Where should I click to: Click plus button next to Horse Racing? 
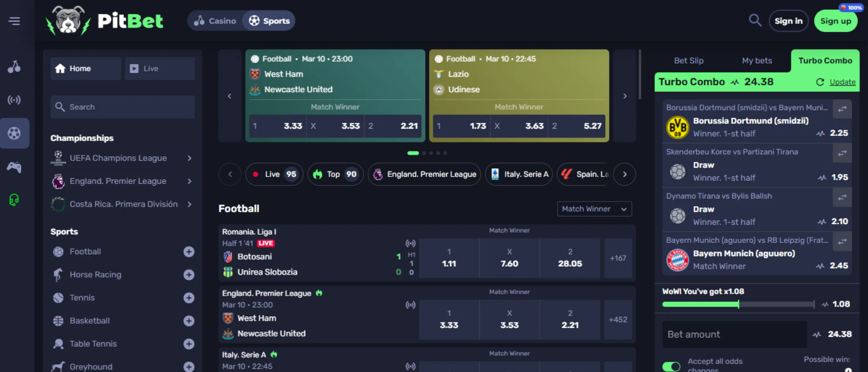coord(189,275)
